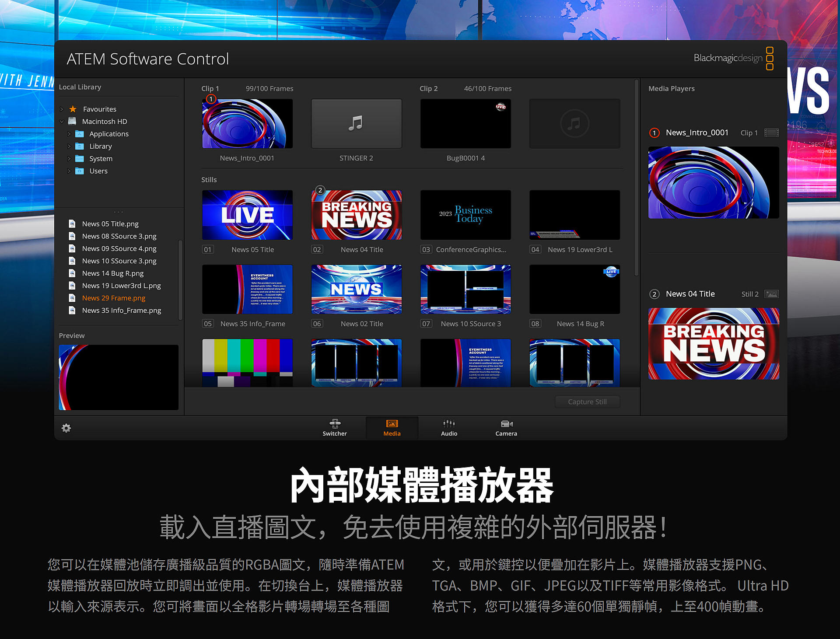Switch to the Switcher page icon
The width and height of the screenshot is (840, 639).
pos(335,424)
